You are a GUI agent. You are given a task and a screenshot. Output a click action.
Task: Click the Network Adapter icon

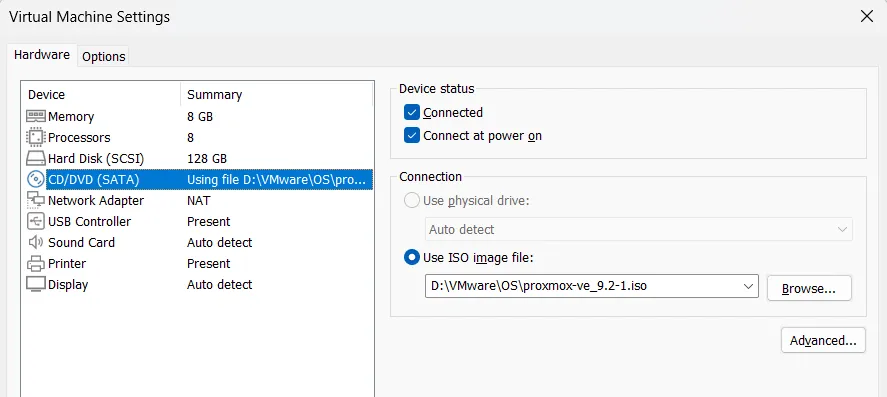[x=36, y=200]
